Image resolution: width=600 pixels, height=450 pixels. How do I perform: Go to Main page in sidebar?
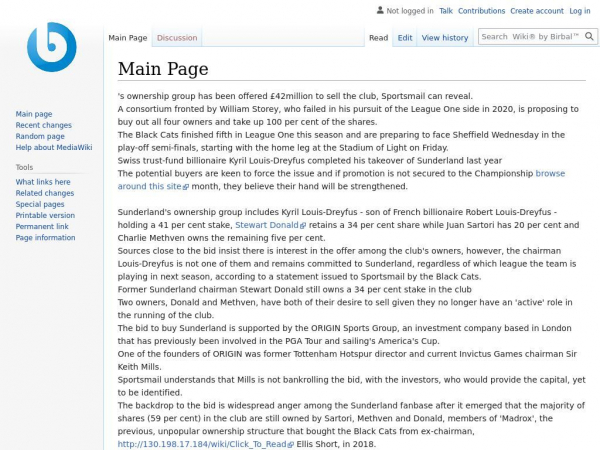pos(34,114)
